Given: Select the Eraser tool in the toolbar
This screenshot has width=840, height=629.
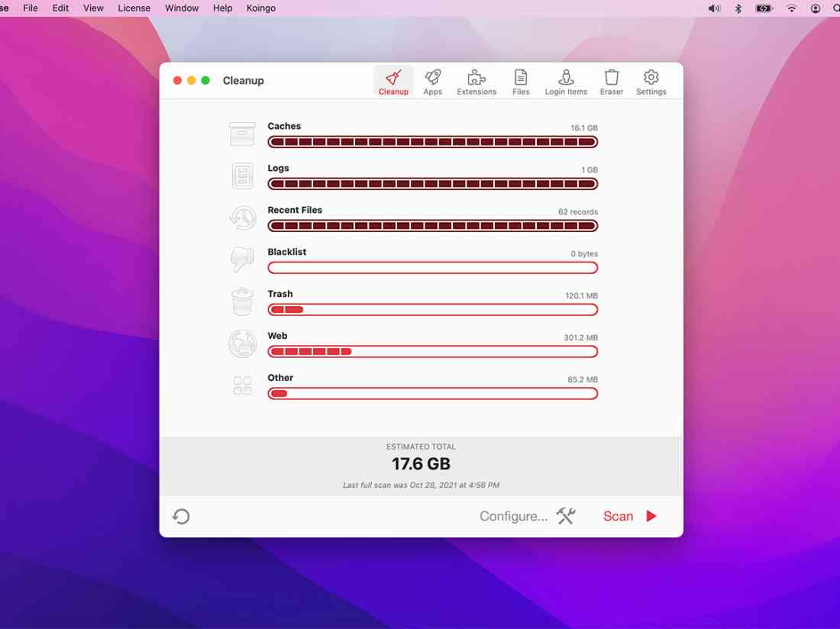Looking at the screenshot, I should click(611, 80).
